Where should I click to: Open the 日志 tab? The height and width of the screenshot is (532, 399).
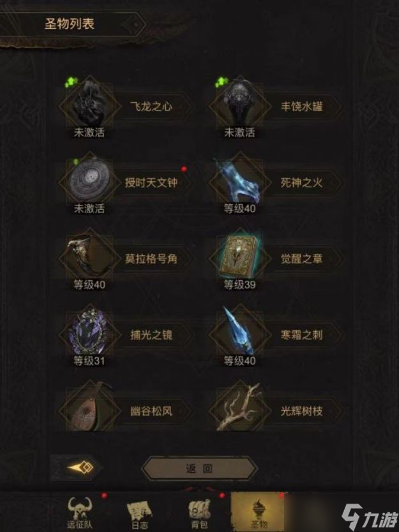tap(140, 512)
